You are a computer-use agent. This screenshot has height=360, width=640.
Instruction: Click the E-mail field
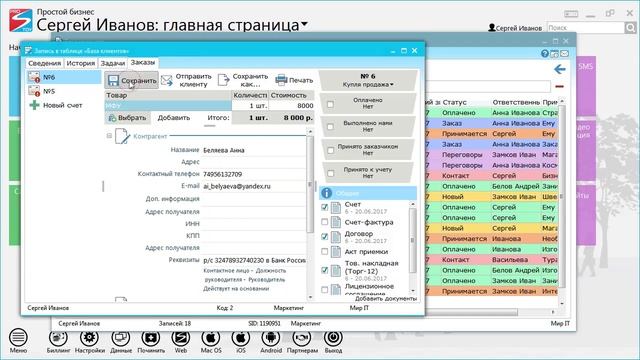click(254, 186)
